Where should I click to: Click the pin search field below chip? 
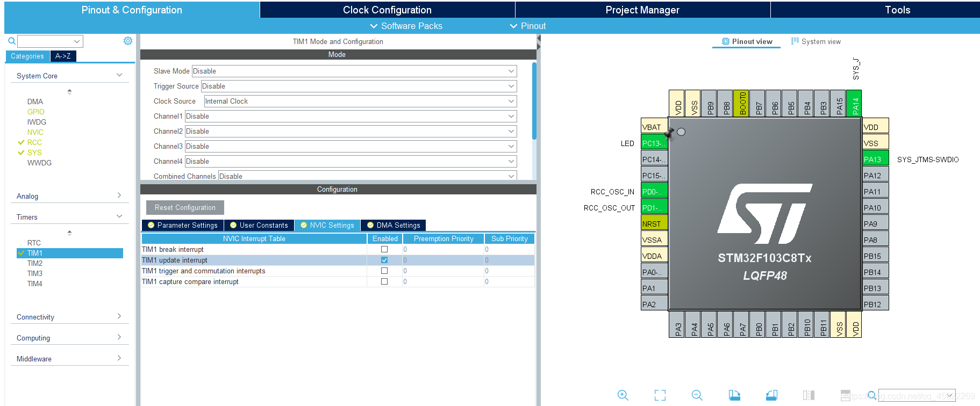[x=917, y=395]
